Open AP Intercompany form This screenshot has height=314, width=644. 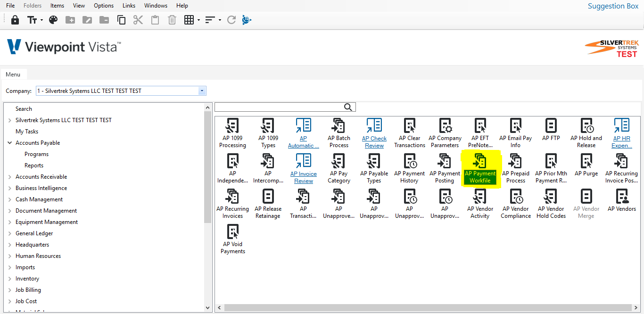point(268,169)
